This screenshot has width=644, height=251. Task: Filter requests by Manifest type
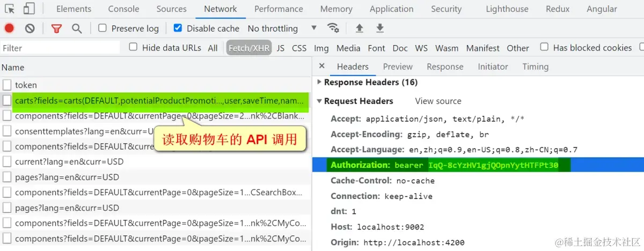point(482,48)
